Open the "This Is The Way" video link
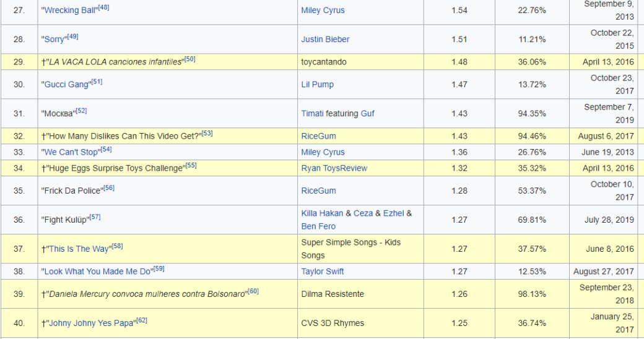Image resolution: width=644 pixels, height=339 pixels. coord(79,249)
